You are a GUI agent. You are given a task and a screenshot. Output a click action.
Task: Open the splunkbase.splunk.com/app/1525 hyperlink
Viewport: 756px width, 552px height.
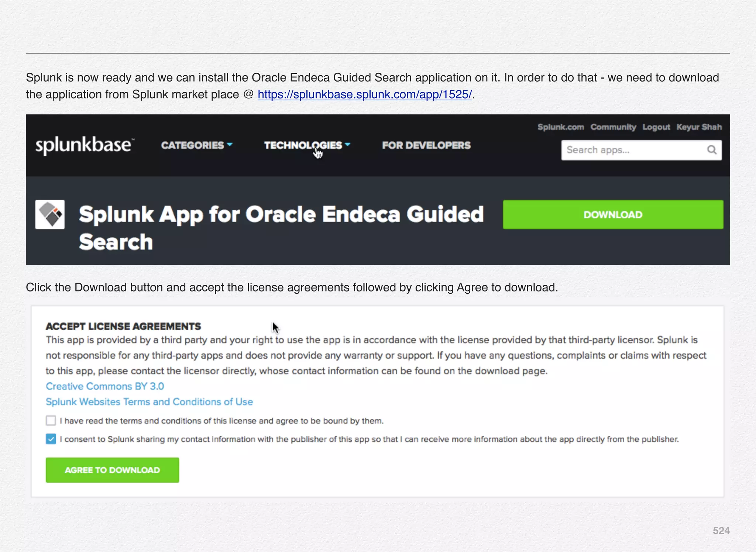coord(365,94)
